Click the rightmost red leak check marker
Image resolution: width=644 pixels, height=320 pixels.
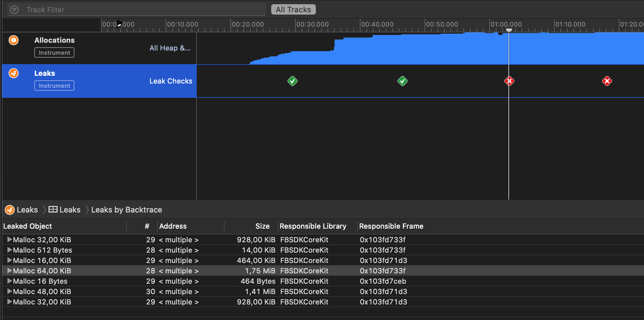point(606,81)
